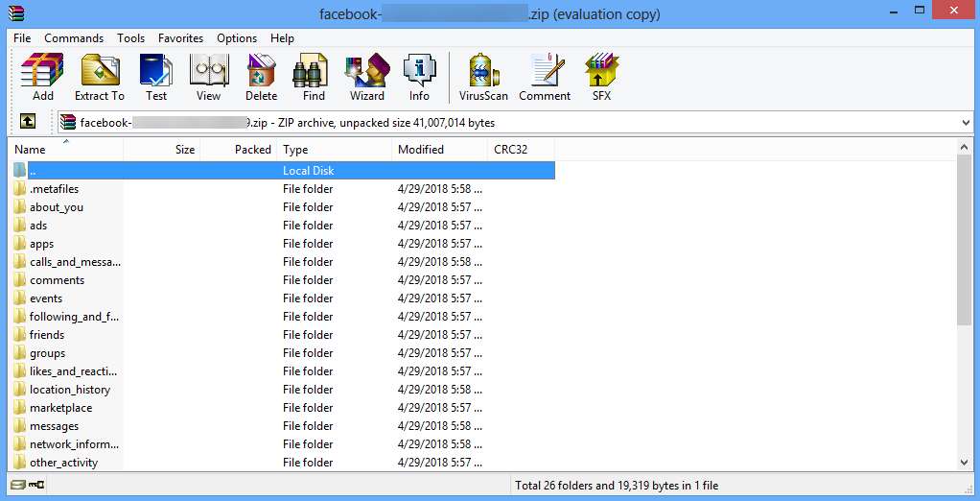Screen dimensions: 980x501
Task: Open the File menu
Action: pos(22,38)
